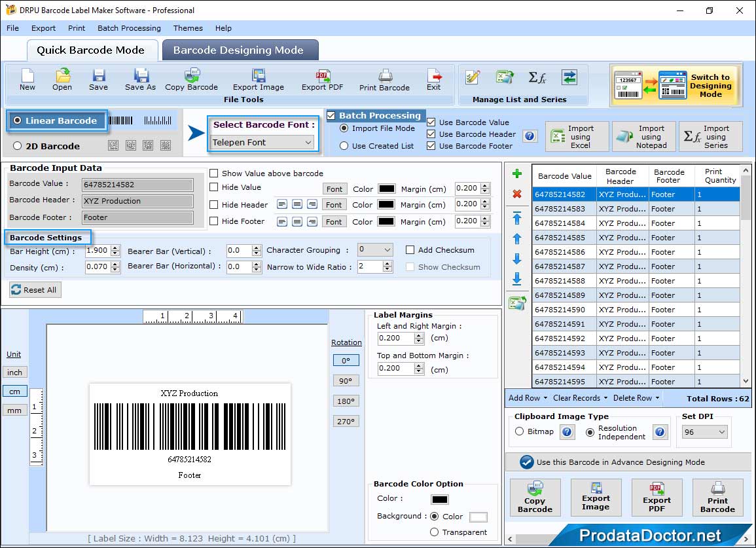Click Use this Barcode in Advance Designing Mode
The image size is (756, 548).
tap(628, 462)
